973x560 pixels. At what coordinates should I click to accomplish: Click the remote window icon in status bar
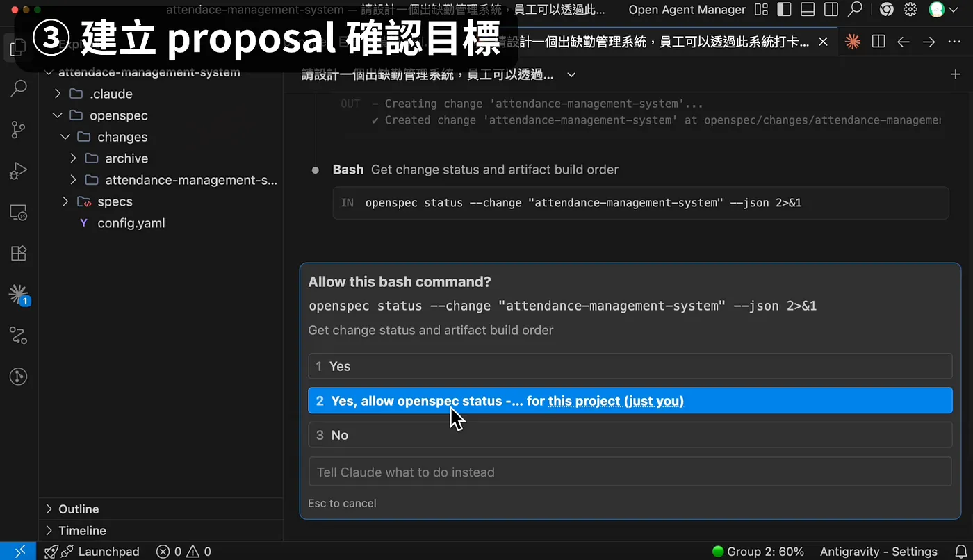pyautogui.click(x=19, y=552)
